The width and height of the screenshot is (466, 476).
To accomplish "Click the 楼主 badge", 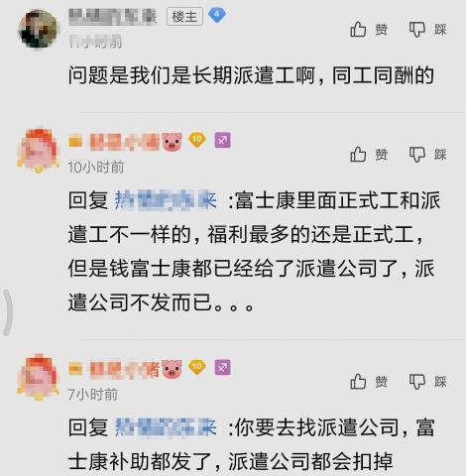I will 184,17.
